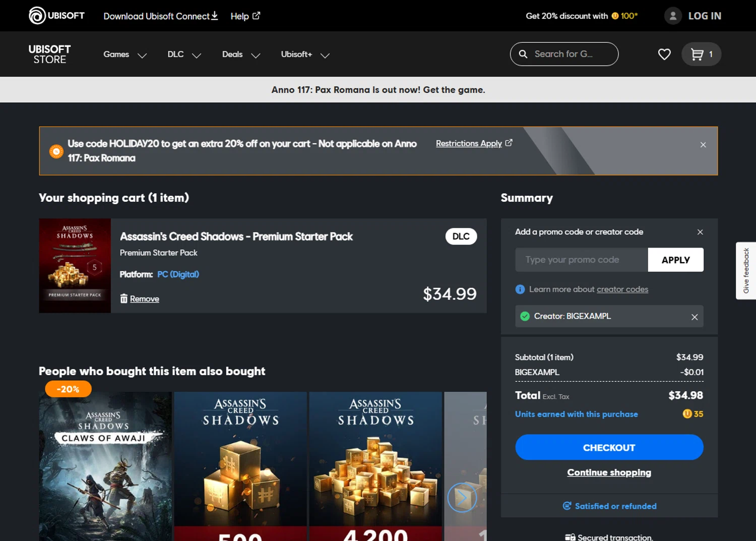756x541 pixels.
Task: Focus the Search for Games field
Action: pos(564,54)
